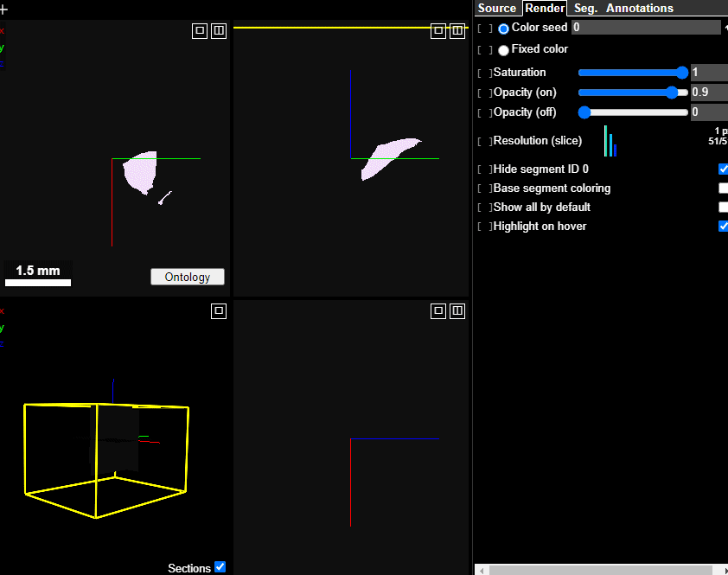Open the Seg. tab
The width and height of the screenshot is (728, 575).
coord(584,8)
